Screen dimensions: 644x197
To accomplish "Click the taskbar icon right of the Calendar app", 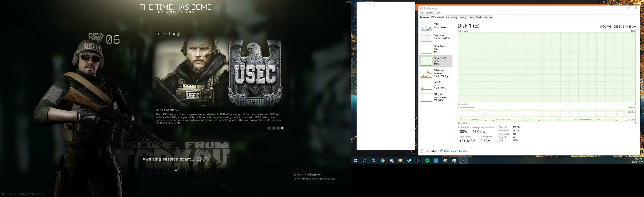I will click(x=445, y=161).
